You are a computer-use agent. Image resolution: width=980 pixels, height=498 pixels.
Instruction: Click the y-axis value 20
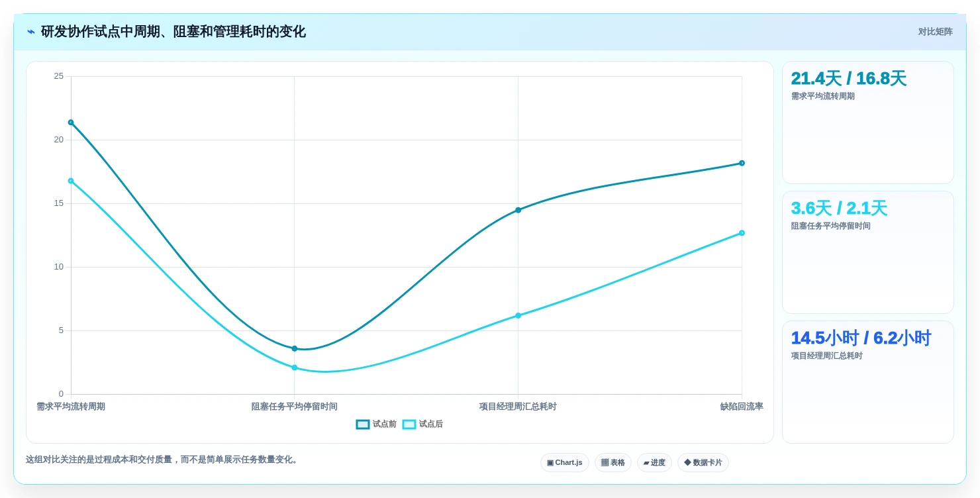59,140
